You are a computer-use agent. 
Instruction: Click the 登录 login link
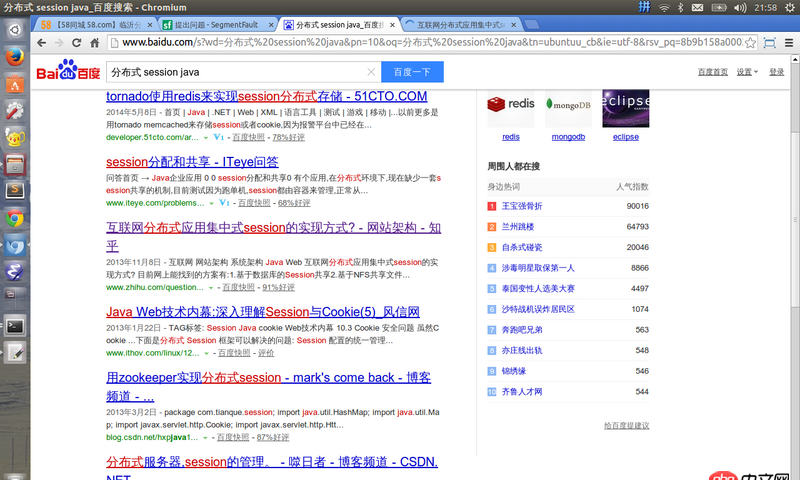coord(777,72)
